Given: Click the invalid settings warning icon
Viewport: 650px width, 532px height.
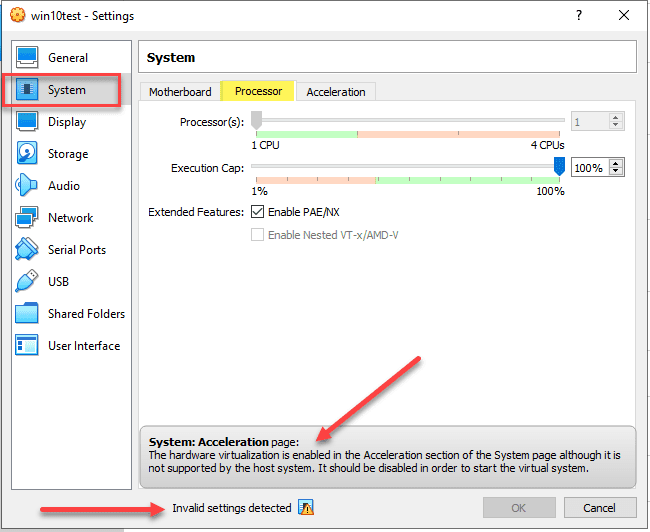Looking at the screenshot, I should coord(306,507).
